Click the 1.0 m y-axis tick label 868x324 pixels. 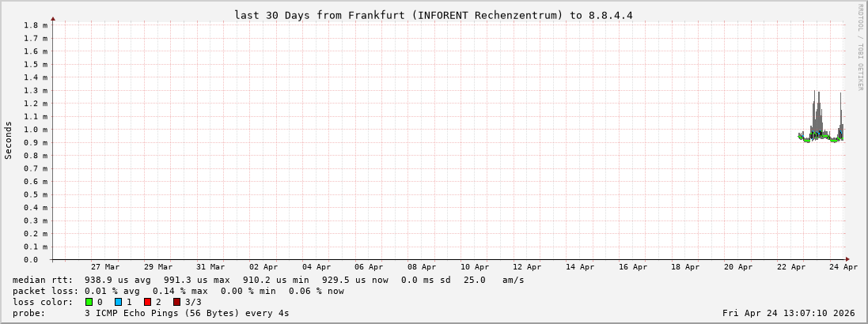35,130
